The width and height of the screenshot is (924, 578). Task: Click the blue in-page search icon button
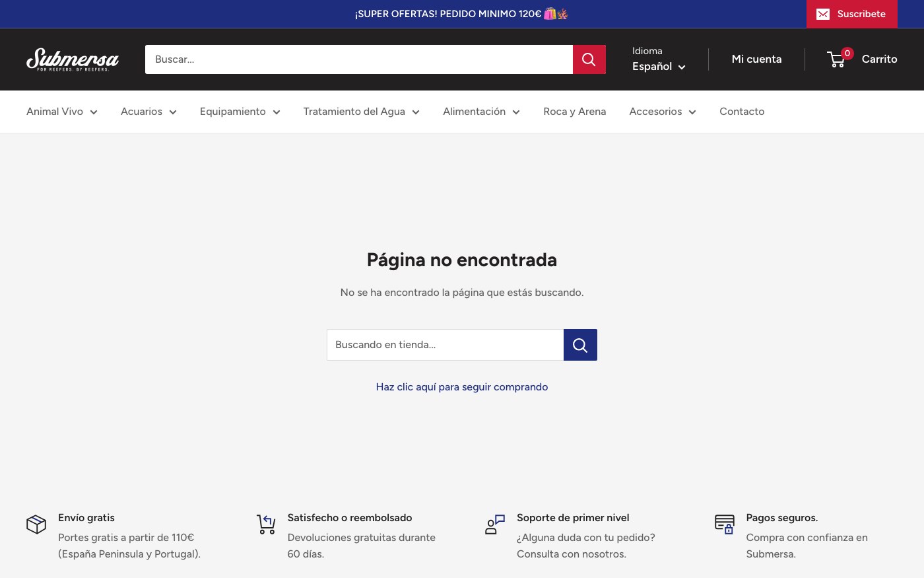click(x=580, y=345)
